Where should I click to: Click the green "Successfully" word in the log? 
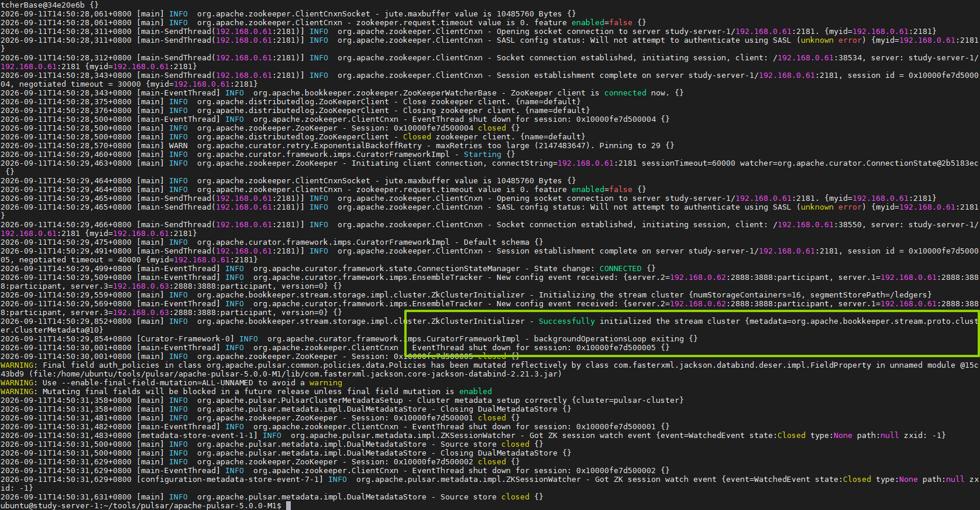(567, 321)
